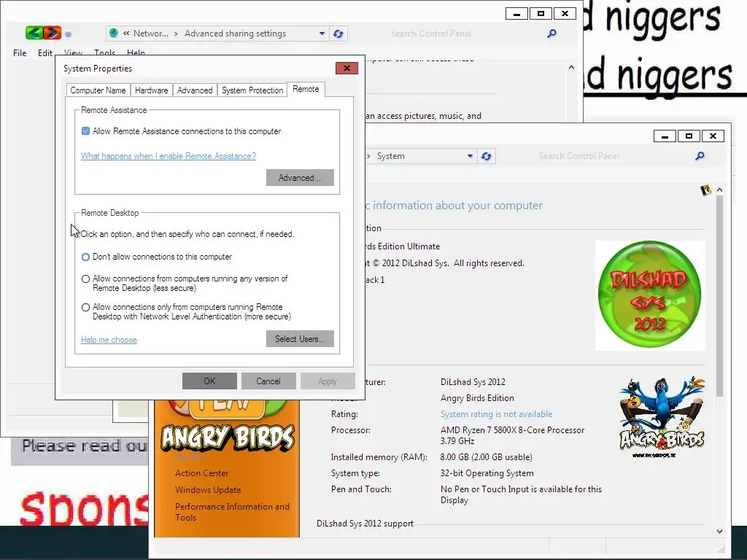The width and height of the screenshot is (747, 560).
Task: Open the Help me choose link
Action: (109, 340)
